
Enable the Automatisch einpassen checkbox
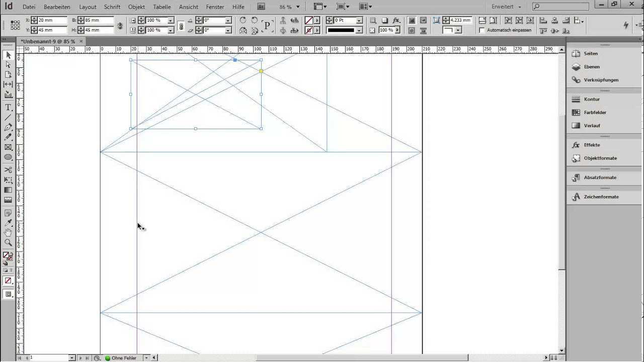482,30
